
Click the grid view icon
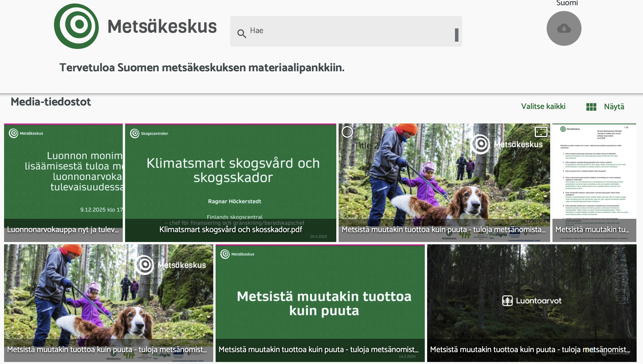(591, 107)
